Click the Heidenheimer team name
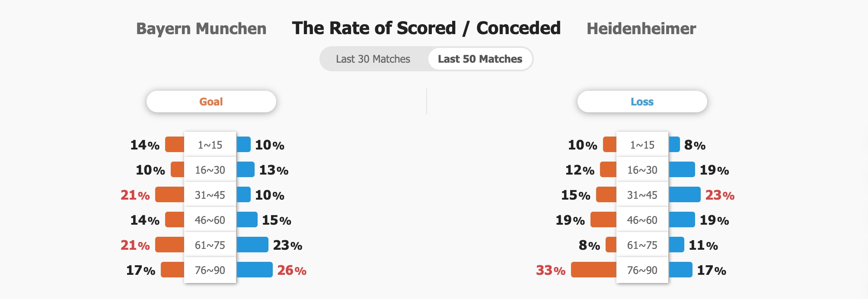This screenshot has height=299, width=868. point(641,29)
